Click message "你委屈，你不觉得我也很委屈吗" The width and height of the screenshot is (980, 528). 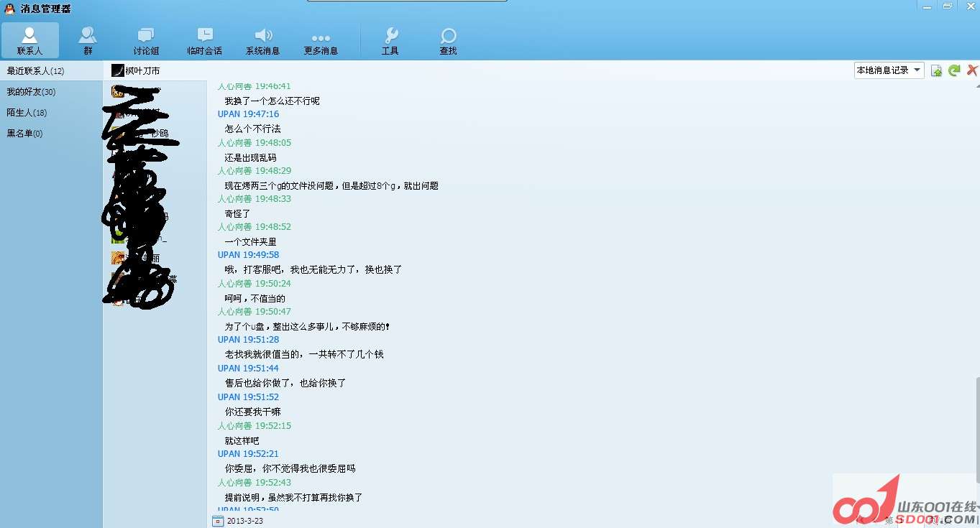point(290,469)
